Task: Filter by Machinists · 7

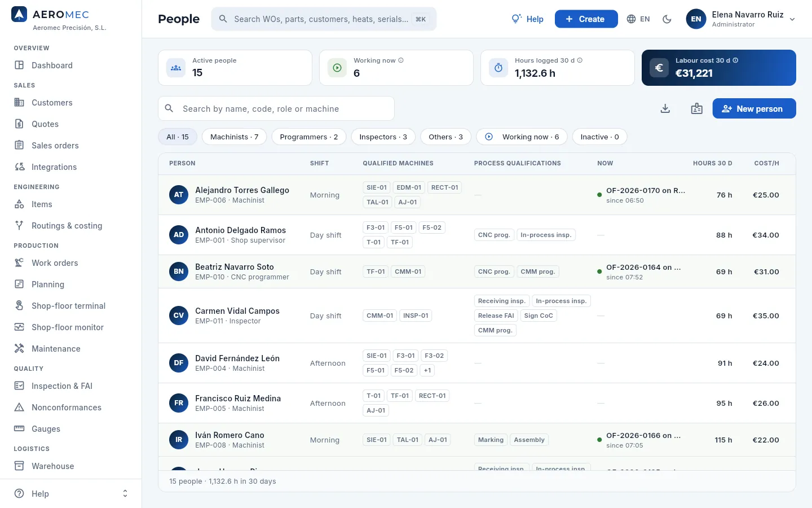Action: click(234, 137)
